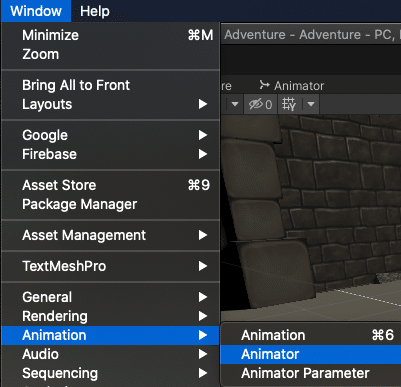
Task: Select Animator in the Animation submenu
Action: (311, 354)
